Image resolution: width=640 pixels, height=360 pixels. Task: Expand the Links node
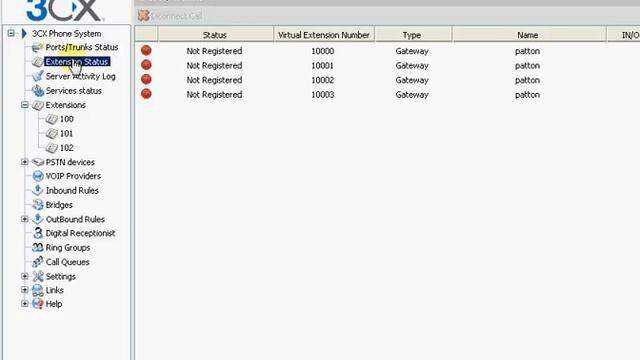pyautogui.click(x=24, y=290)
